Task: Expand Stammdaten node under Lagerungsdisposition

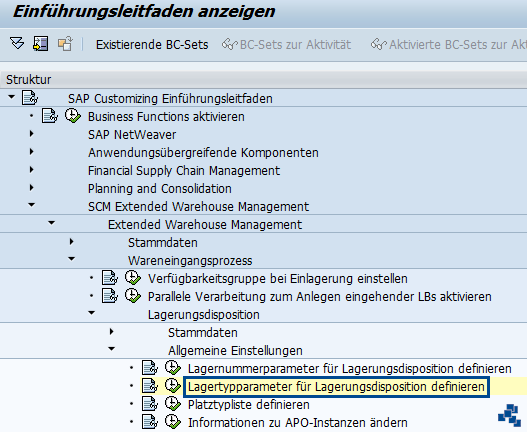Action: [112, 332]
